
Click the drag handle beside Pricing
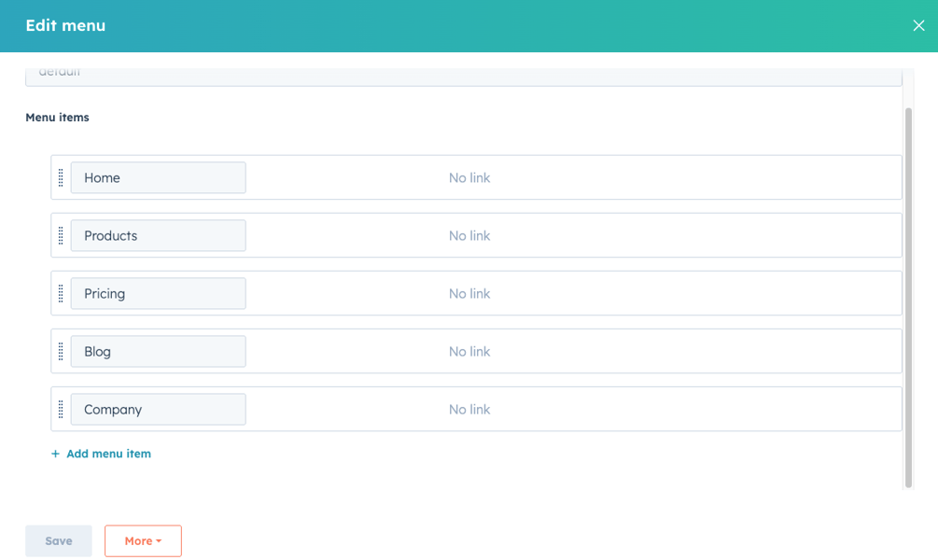(61, 293)
